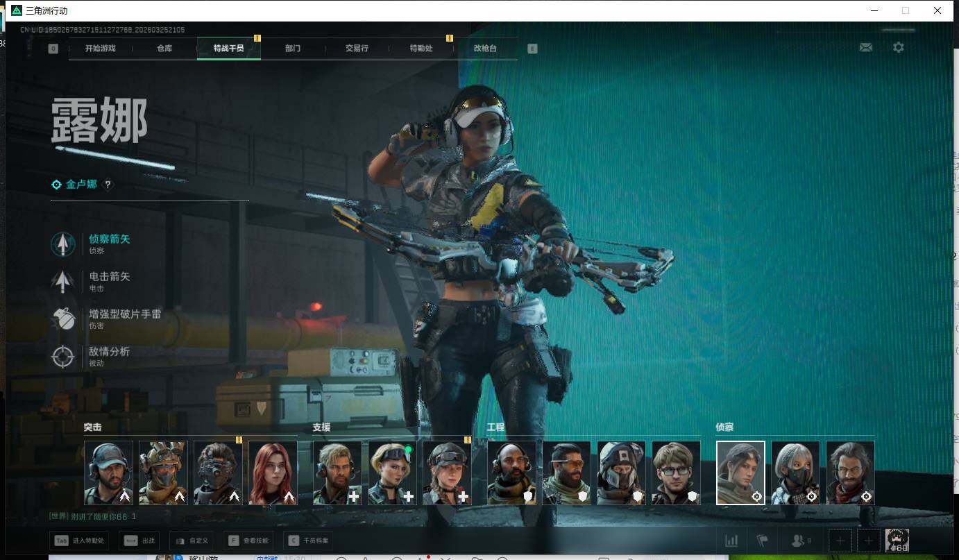Open the flag icon in bottom bar

763,541
